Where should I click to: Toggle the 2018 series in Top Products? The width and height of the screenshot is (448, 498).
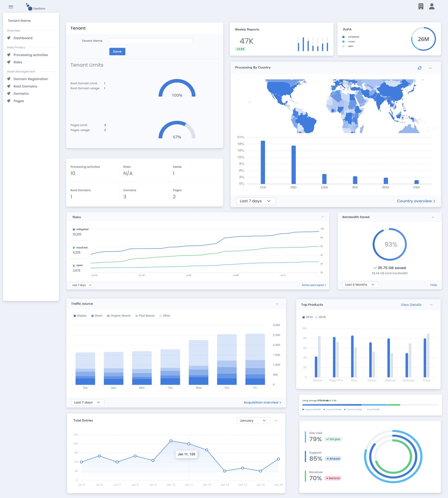coord(321,317)
